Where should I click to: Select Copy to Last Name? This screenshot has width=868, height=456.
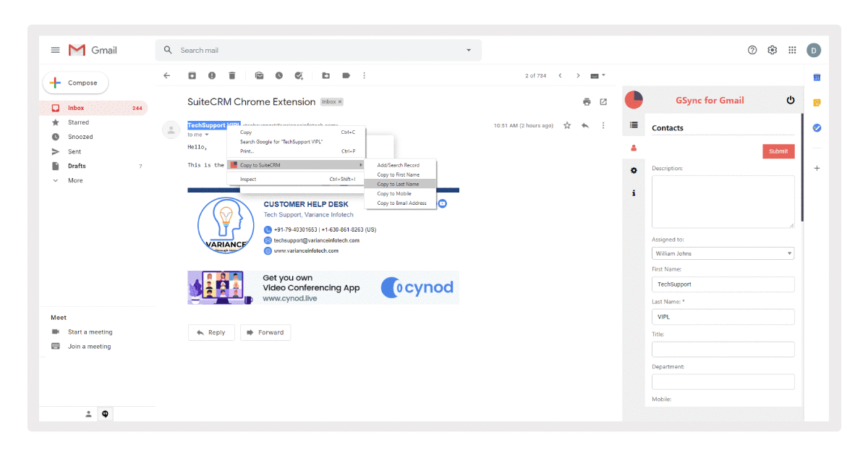tap(401, 184)
